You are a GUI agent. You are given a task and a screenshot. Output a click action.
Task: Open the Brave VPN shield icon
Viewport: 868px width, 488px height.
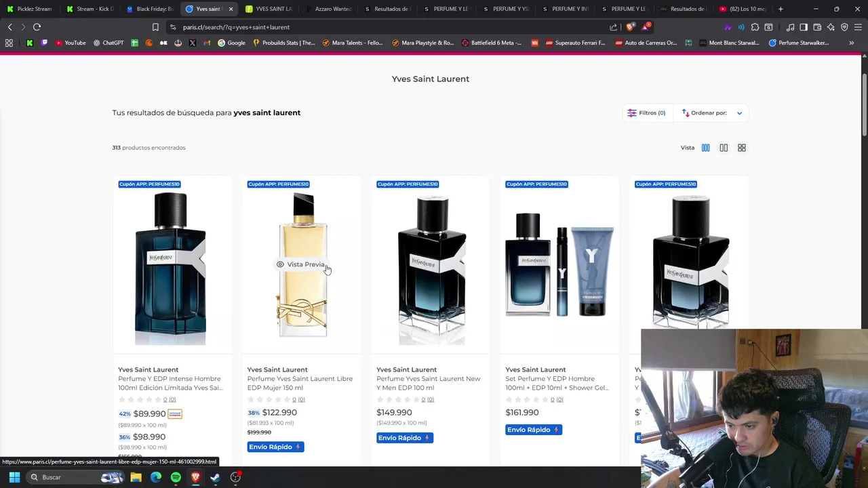tap(844, 27)
